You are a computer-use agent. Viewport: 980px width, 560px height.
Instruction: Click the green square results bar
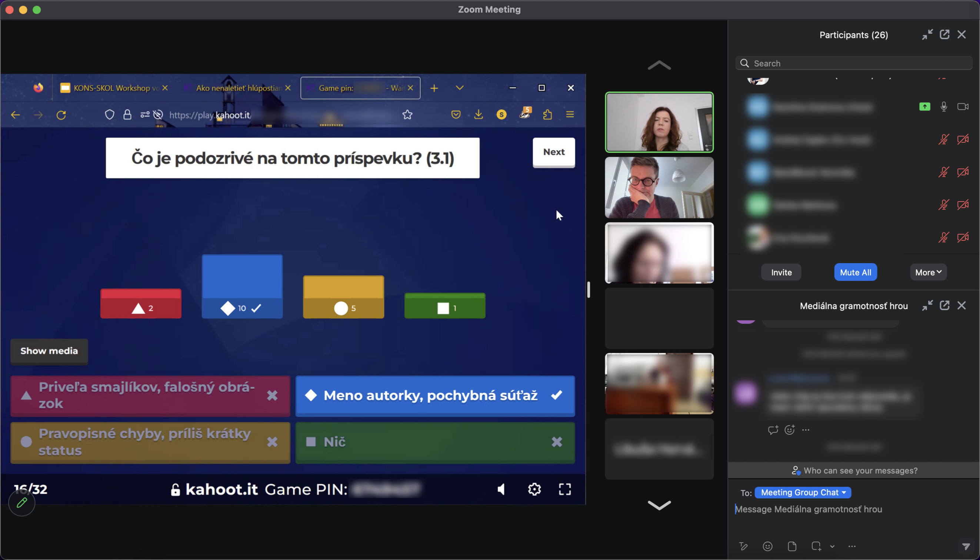click(445, 306)
